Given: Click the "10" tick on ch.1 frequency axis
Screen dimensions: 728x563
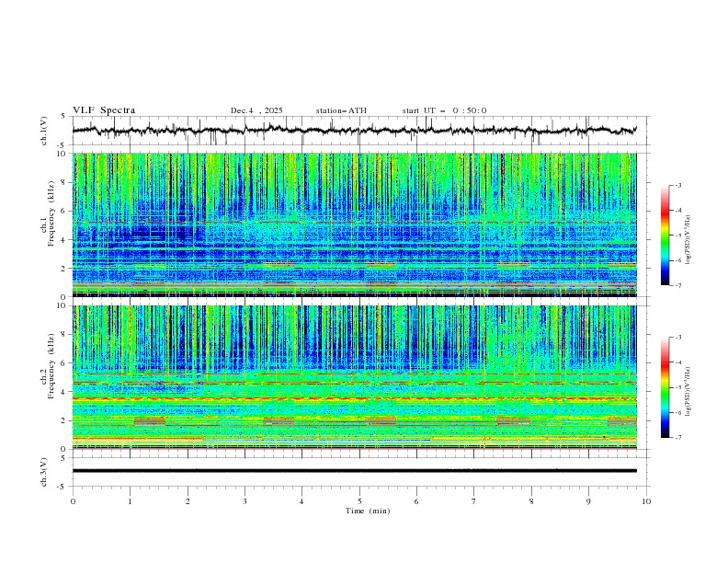Looking at the screenshot, I should point(63,154).
